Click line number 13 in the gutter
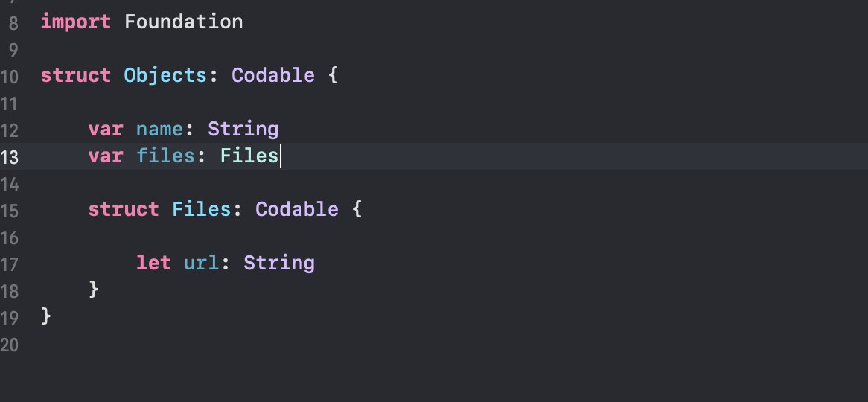 tap(10, 156)
